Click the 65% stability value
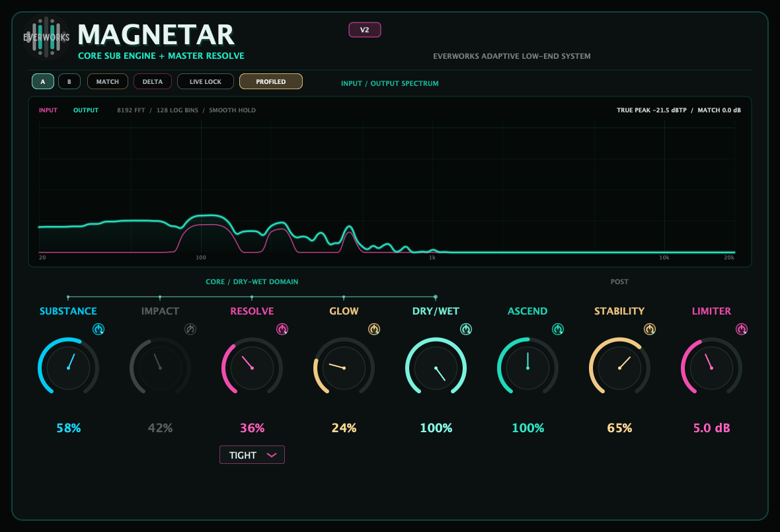Image resolution: width=780 pixels, height=532 pixels. [620, 428]
